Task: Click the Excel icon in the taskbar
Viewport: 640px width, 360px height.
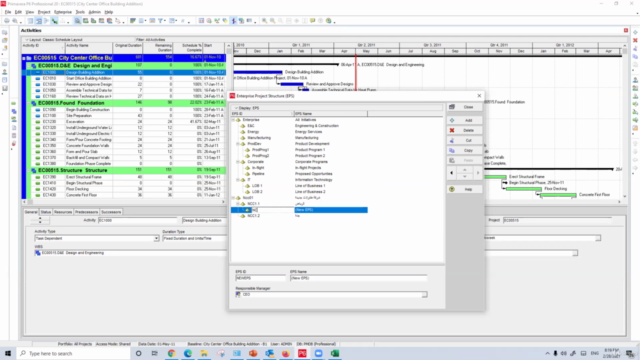Action: point(335,353)
